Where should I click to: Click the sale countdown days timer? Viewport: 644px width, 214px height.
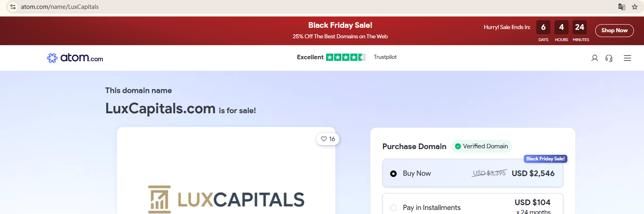pos(543,27)
